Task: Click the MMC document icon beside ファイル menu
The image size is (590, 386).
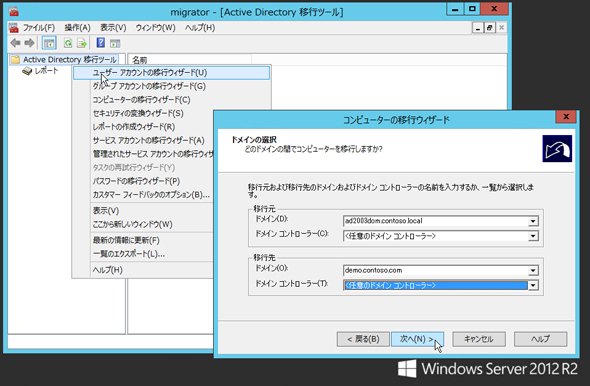Action: [x=14, y=27]
